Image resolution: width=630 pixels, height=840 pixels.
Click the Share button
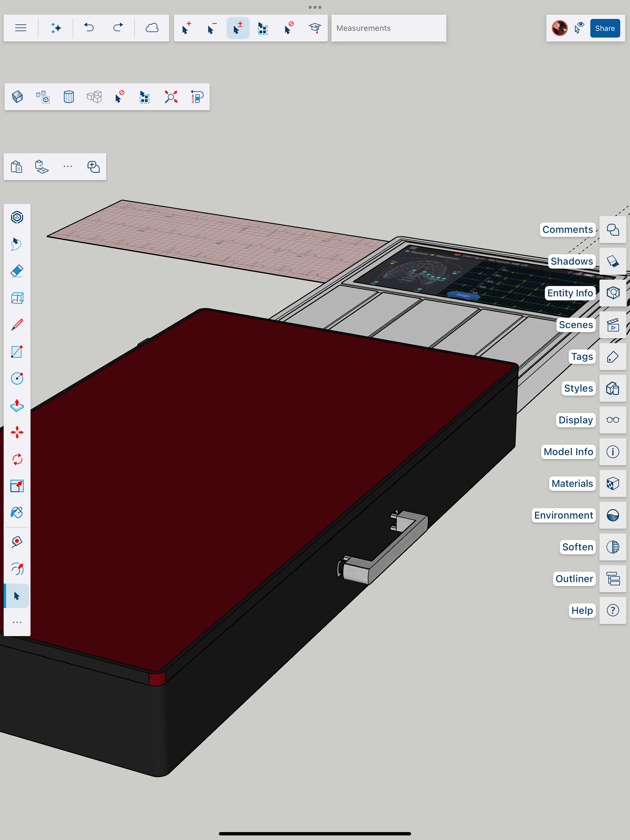[604, 28]
